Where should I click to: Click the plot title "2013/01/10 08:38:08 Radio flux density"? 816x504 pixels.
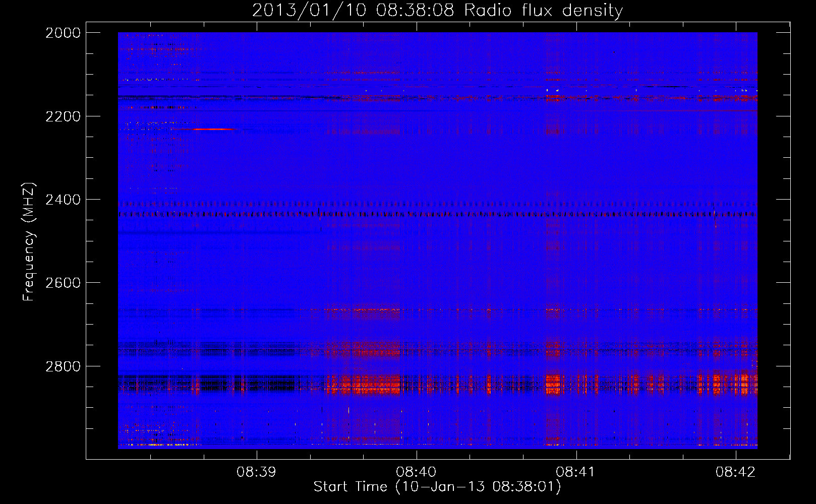click(x=437, y=10)
